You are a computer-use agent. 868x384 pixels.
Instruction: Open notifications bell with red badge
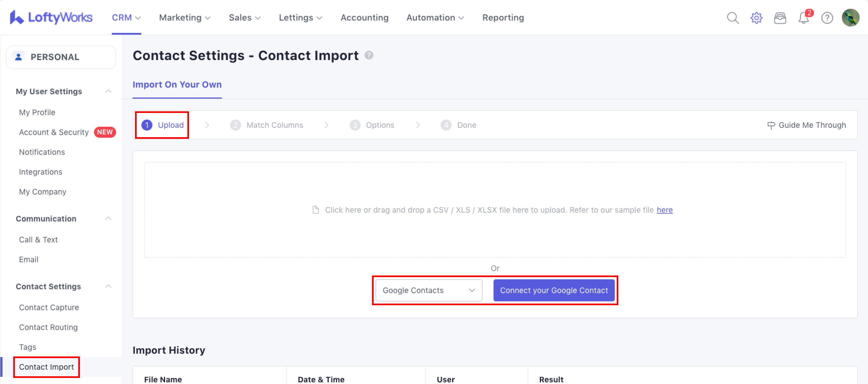[x=804, y=18]
